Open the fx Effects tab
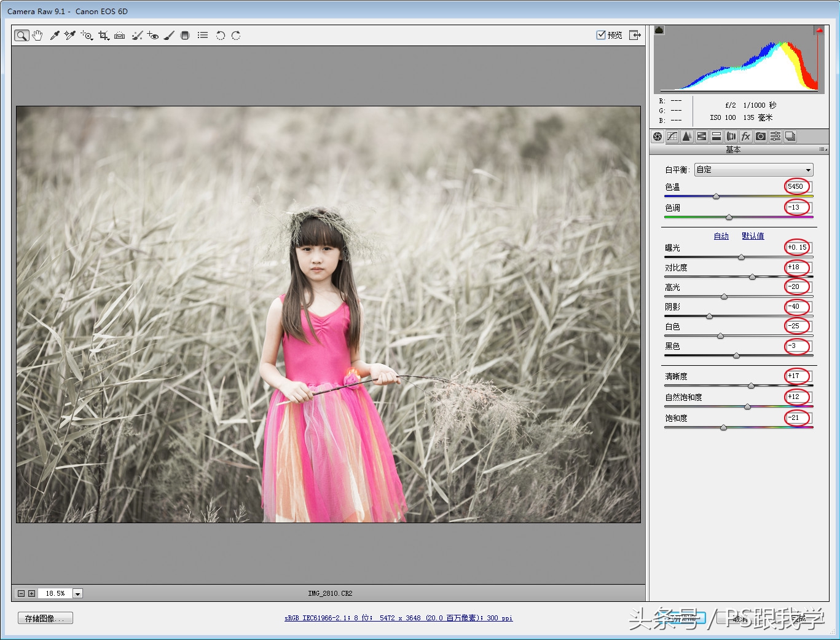The width and height of the screenshot is (840, 640). tap(746, 136)
